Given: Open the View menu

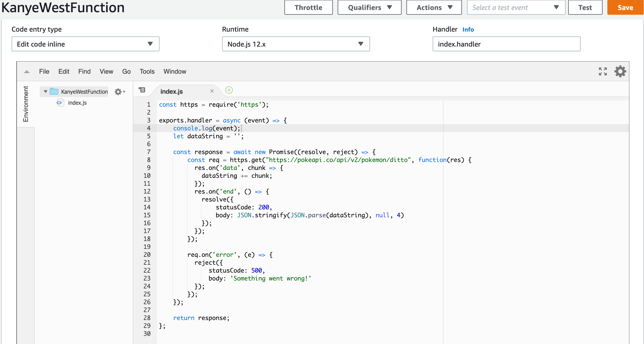Looking at the screenshot, I should pyautogui.click(x=107, y=72).
